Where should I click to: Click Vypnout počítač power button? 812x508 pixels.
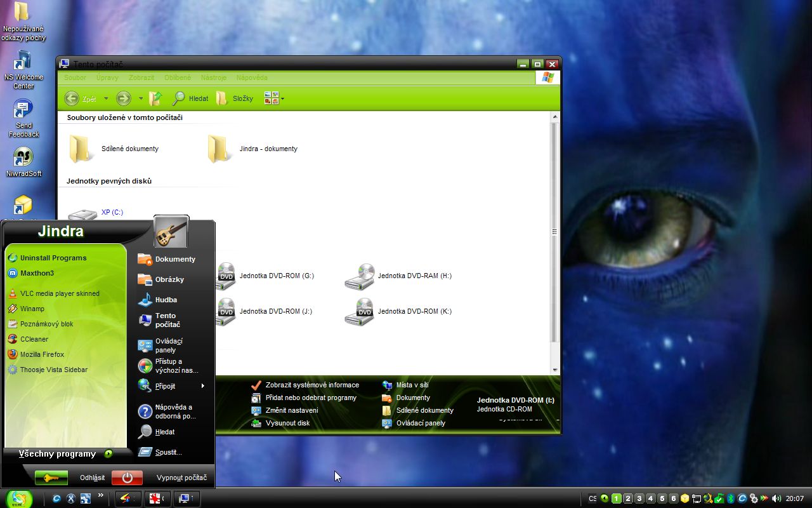128,478
